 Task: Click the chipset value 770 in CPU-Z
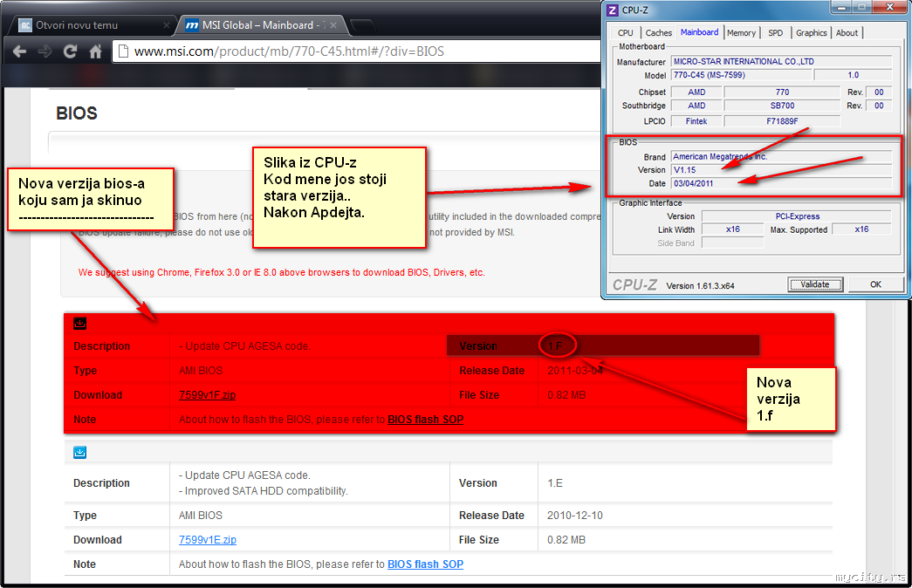click(x=782, y=92)
